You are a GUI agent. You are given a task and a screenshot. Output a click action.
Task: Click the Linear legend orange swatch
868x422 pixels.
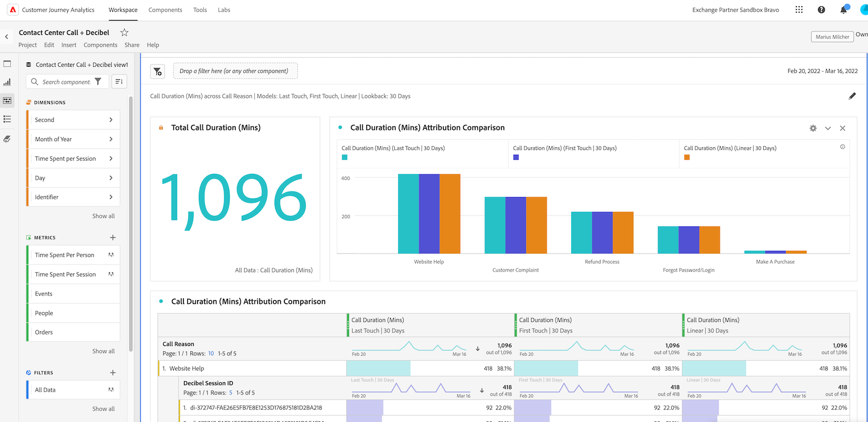687,158
